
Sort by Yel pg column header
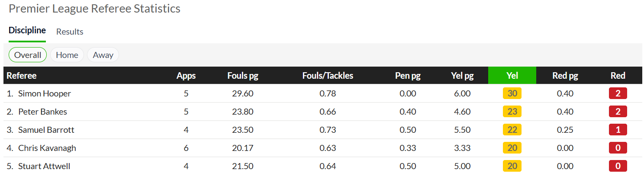point(462,76)
